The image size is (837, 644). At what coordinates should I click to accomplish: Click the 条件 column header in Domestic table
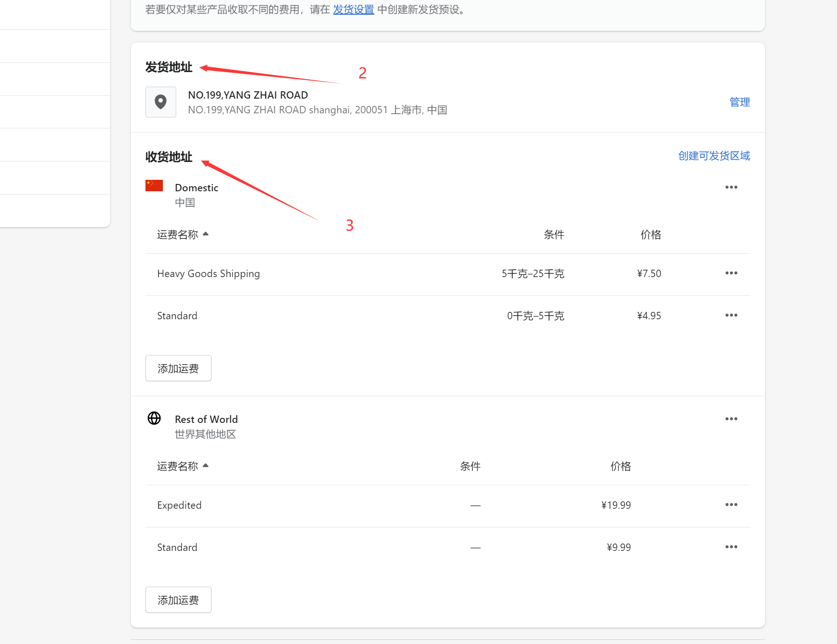pyautogui.click(x=554, y=234)
